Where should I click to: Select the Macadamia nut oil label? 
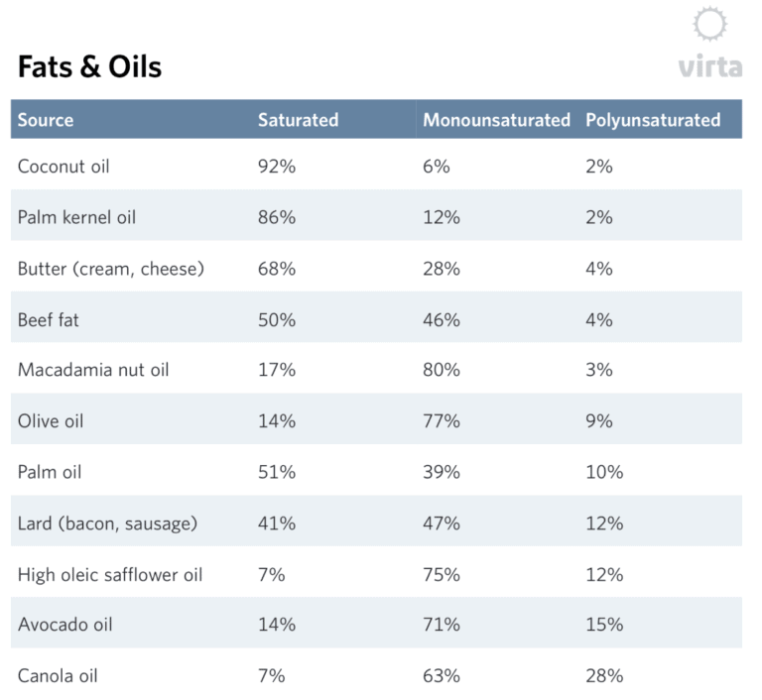[x=93, y=370]
